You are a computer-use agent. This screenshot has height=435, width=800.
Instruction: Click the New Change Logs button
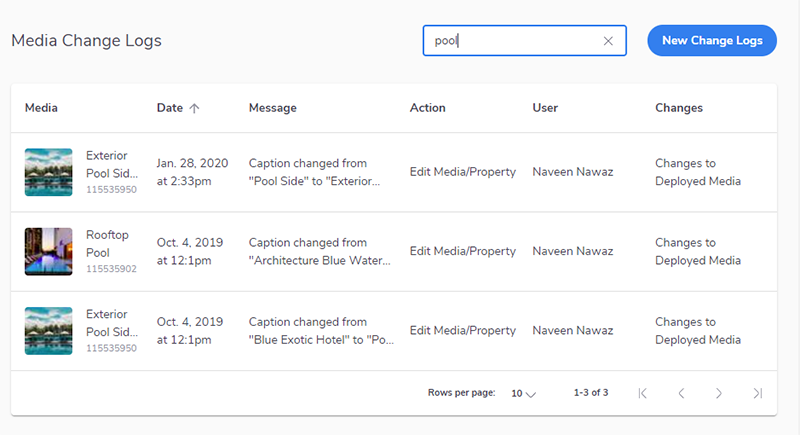712,41
